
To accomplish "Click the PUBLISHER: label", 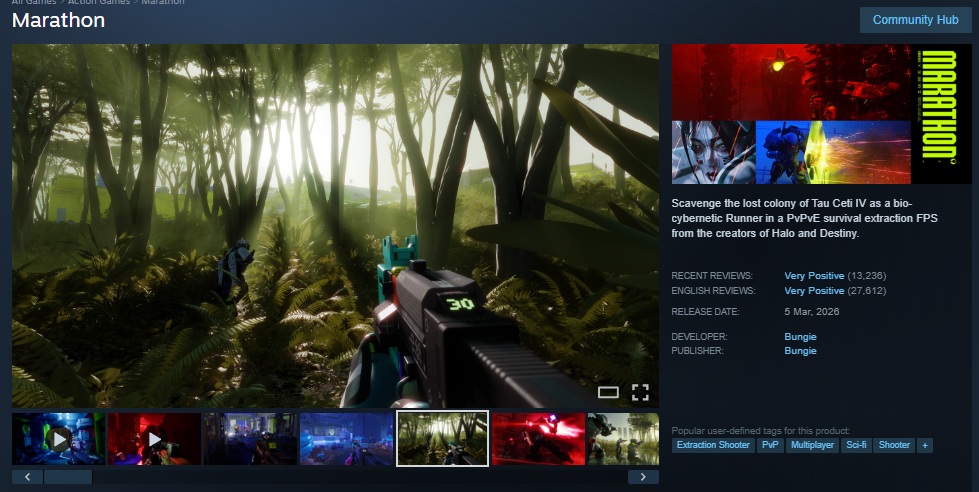I will [x=697, y=351].
